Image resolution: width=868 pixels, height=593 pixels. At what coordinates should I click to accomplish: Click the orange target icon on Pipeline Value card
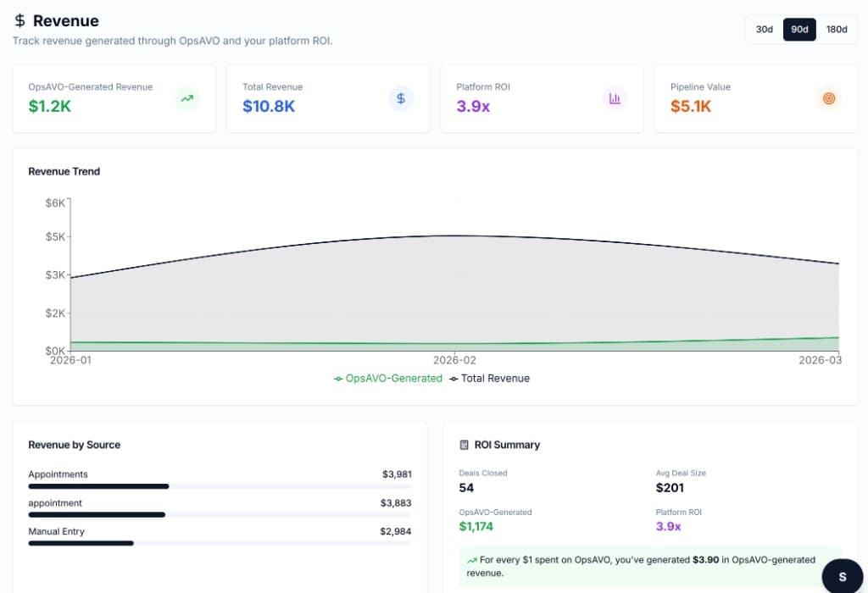pyautogui.click(x=829, y=98)
